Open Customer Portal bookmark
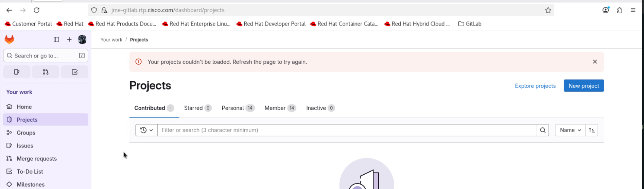The image size is (644, 189). [x=28, y=24]
